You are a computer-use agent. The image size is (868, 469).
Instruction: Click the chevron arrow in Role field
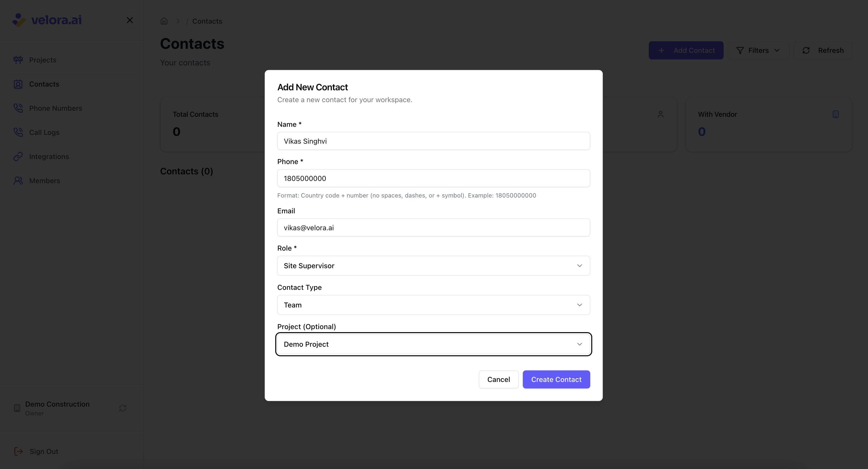tap(580, 266)
